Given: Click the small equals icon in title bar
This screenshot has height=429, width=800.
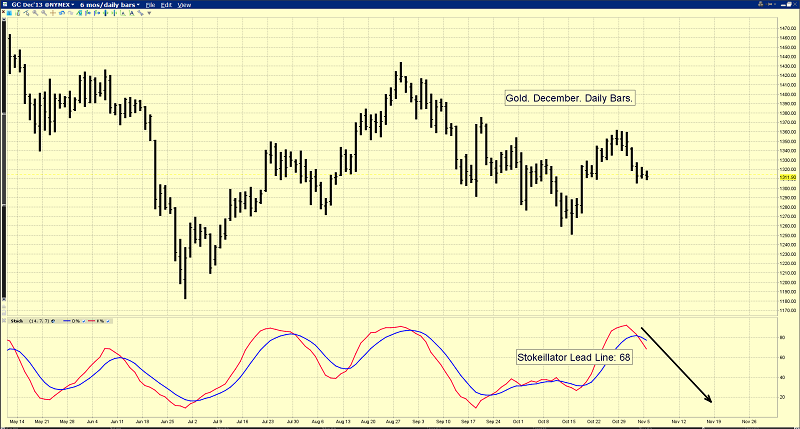Looking at the screenshot, I should [x=775, y=4].
